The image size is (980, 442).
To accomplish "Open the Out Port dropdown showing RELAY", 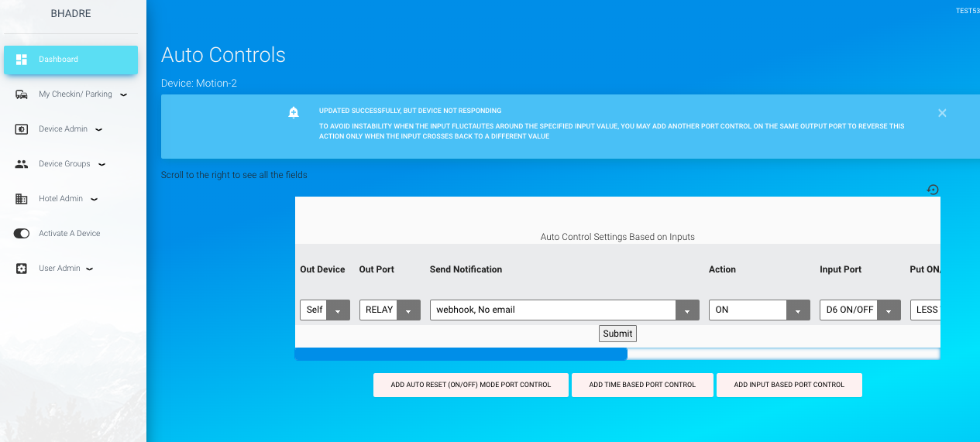I will coord(390,310).
